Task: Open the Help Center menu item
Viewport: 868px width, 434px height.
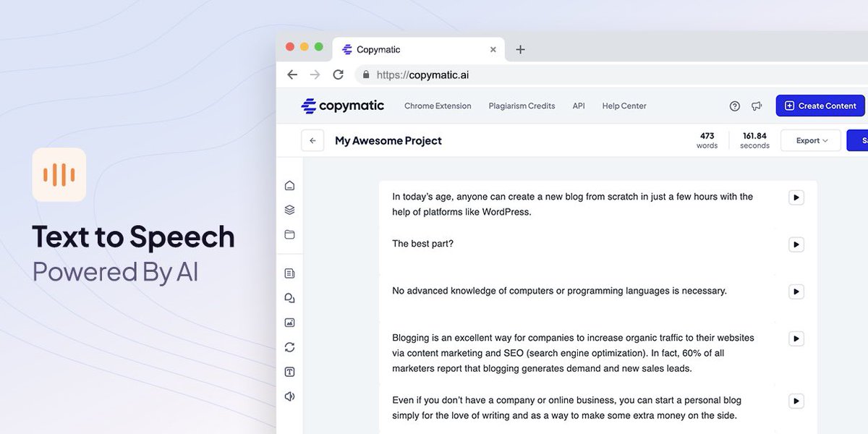Action: click(624, 106)
